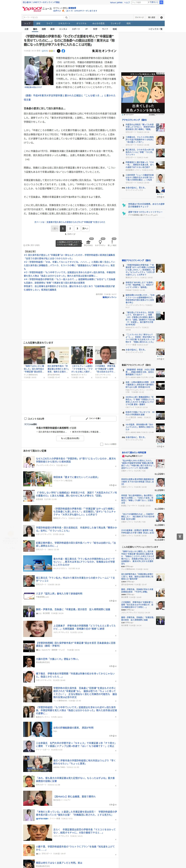Click the 選挙で気をつけたいネットリテラシー icon link
Viewport: 186px width, 868px height.
(124, 213)
